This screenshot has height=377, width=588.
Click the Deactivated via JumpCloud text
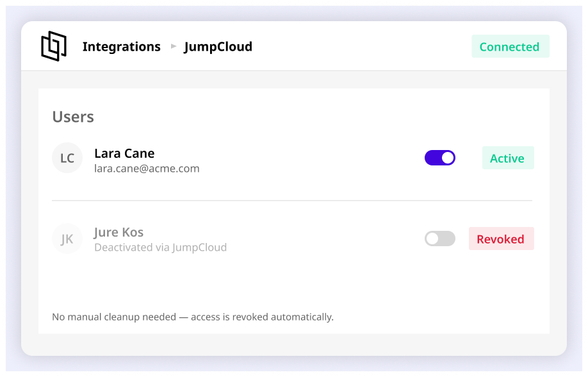tap(161, 247)
